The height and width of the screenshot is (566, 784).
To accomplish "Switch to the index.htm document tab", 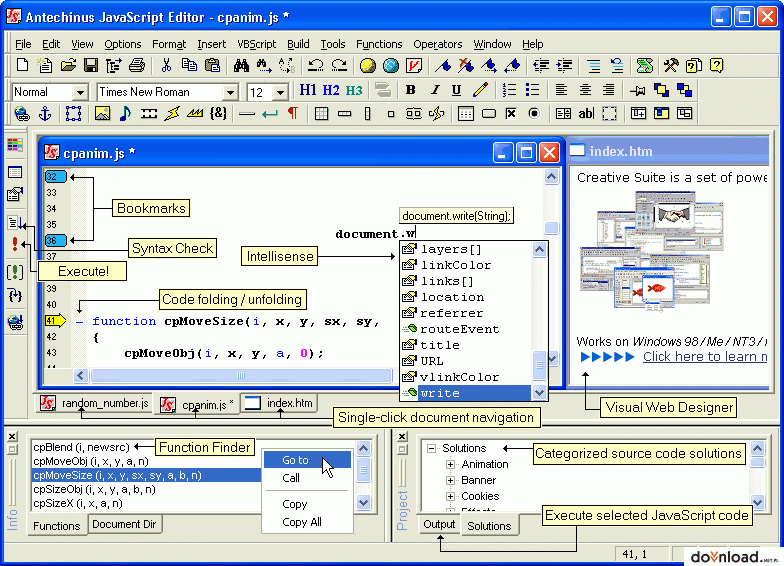I will click(279, 403).
